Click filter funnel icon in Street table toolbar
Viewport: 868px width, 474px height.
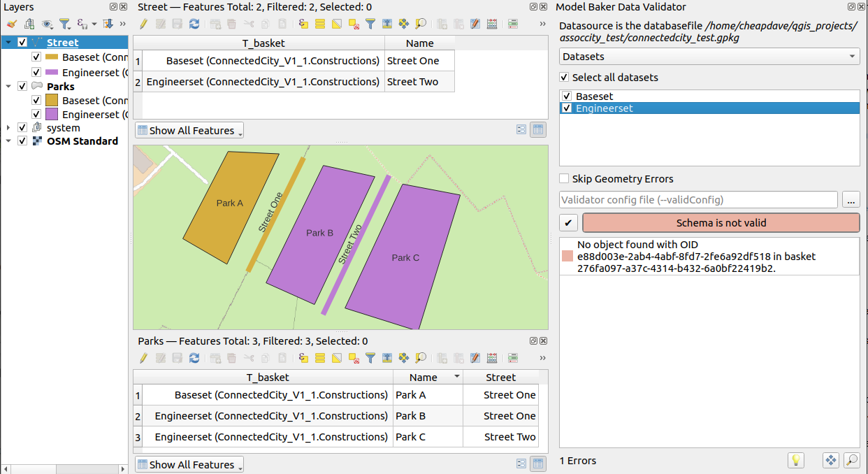coord(370,24)
